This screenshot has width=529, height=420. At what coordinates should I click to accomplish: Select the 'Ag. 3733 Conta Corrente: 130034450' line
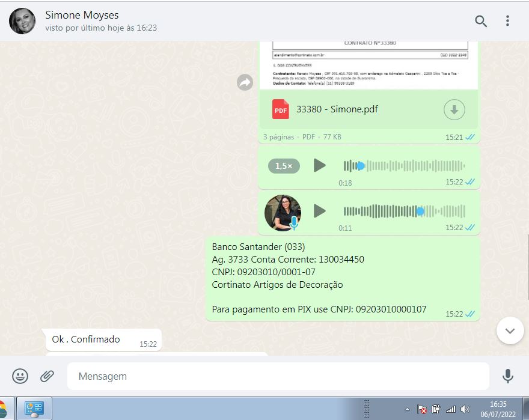pos(288,260)
